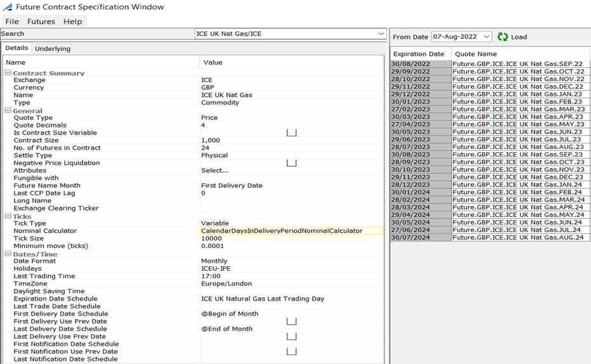Click the Holidays value ICEU-IPE
Image resolution: width=591 pixels, height=364 pixels.
[x=216, y=268]
